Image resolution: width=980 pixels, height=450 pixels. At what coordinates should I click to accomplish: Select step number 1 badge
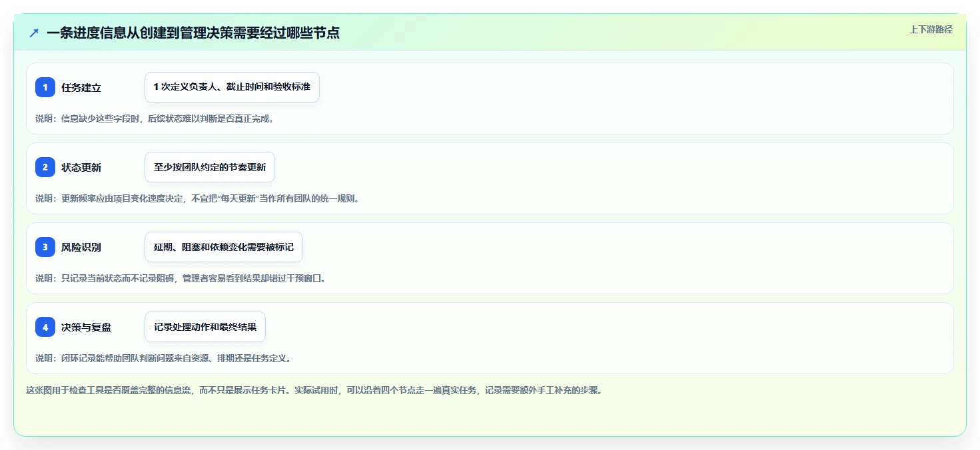point(45,87)
